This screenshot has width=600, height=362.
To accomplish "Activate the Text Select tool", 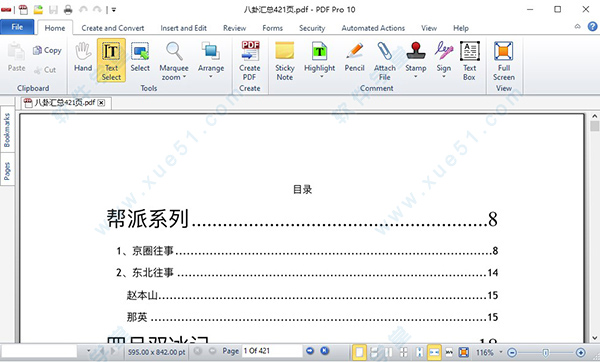I will click(x=111, y=60).
